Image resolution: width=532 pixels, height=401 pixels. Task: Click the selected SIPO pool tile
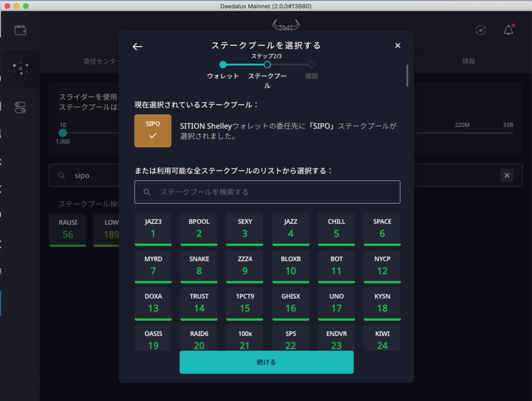pyautogui.click(x=153, y=131)
